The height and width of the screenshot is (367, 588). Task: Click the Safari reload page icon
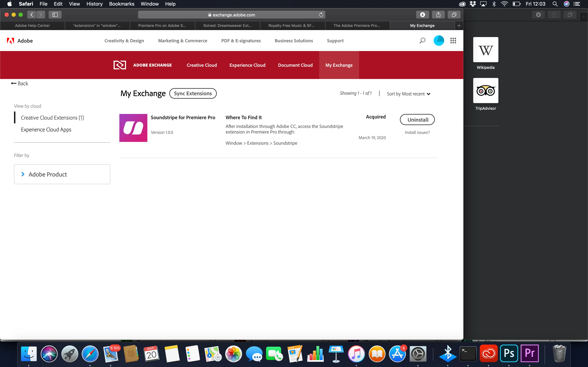[321, 15]
